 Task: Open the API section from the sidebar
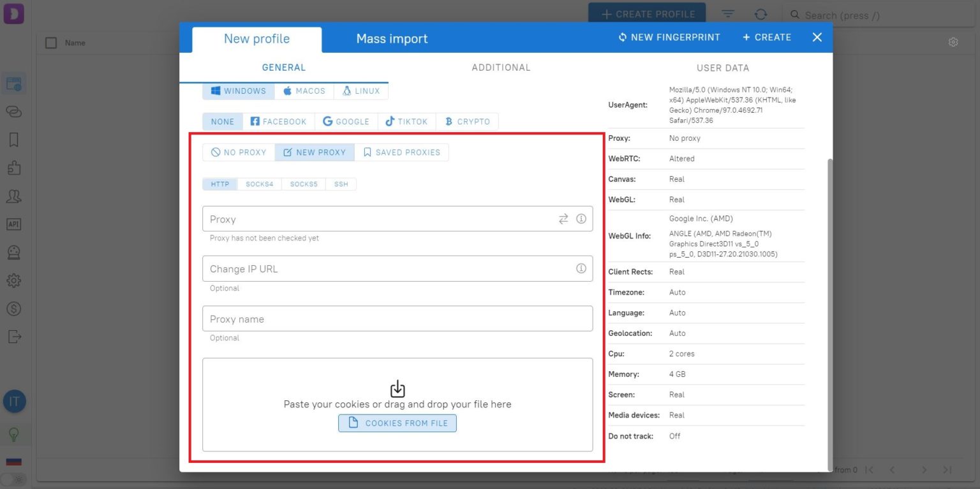click(14, 224)
